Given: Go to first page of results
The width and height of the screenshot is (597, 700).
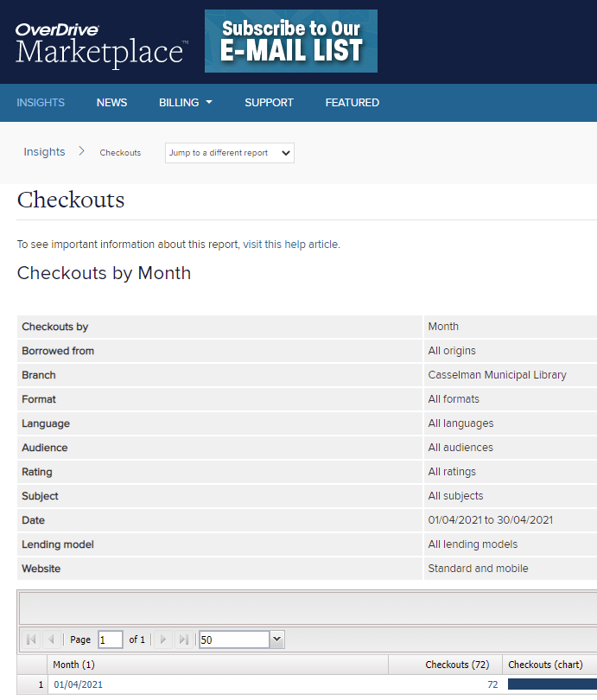Looking at the screenshot, I should point(32,640).
